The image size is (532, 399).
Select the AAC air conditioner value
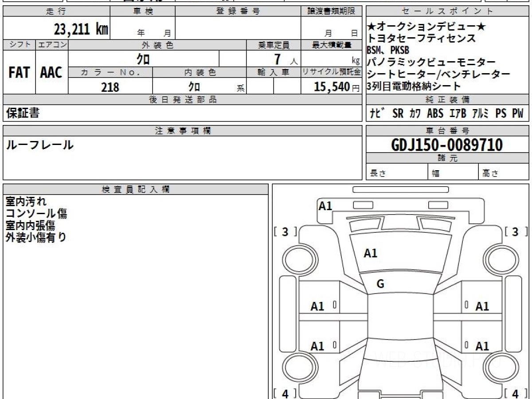point(51,73)
